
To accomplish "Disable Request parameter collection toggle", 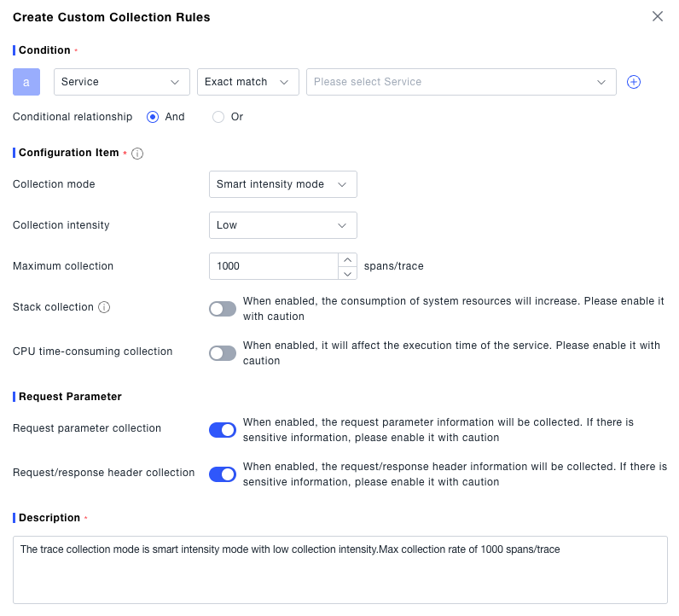I will (x=223, y=430).
